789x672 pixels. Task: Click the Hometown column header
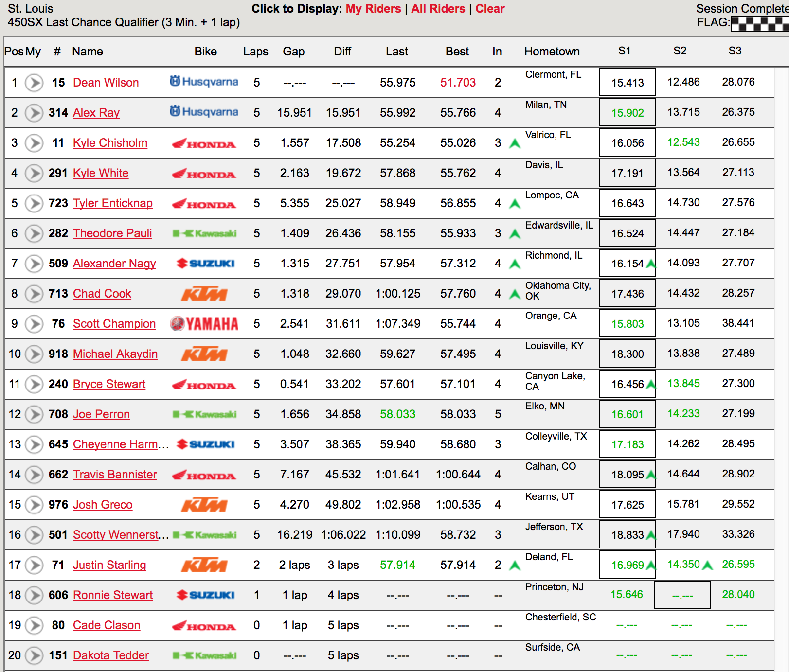click(x=552, y=52)
